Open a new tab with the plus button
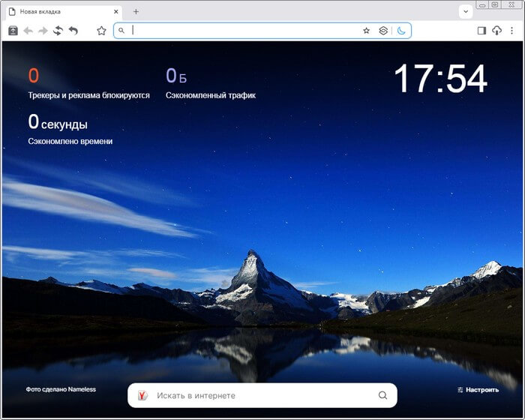The image size is (525, 420). pyautogui.click(x=136, y=12)
